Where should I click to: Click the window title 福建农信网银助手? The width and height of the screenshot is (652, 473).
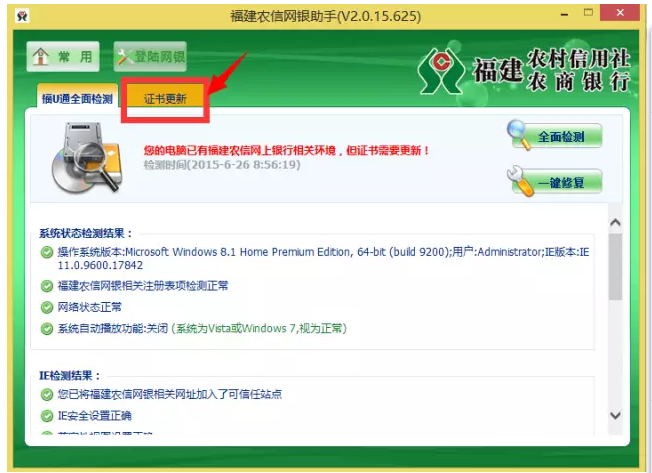tap(326, 16)
